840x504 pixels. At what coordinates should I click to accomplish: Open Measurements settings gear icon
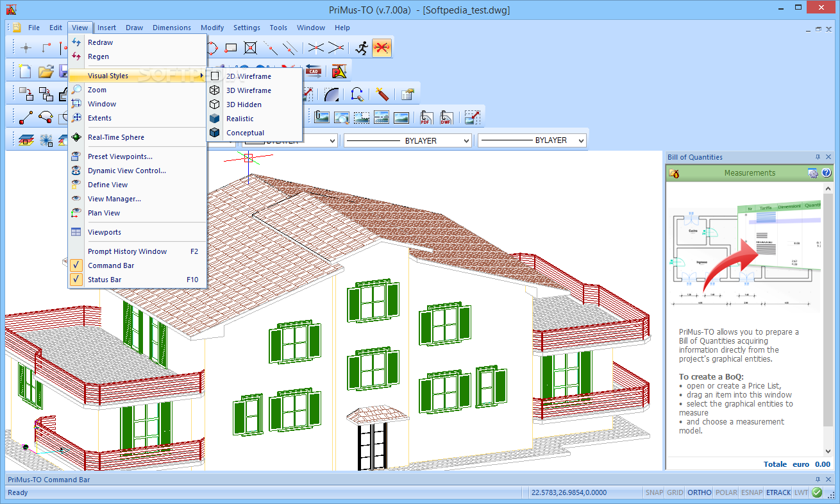click(x=813, y=173)
